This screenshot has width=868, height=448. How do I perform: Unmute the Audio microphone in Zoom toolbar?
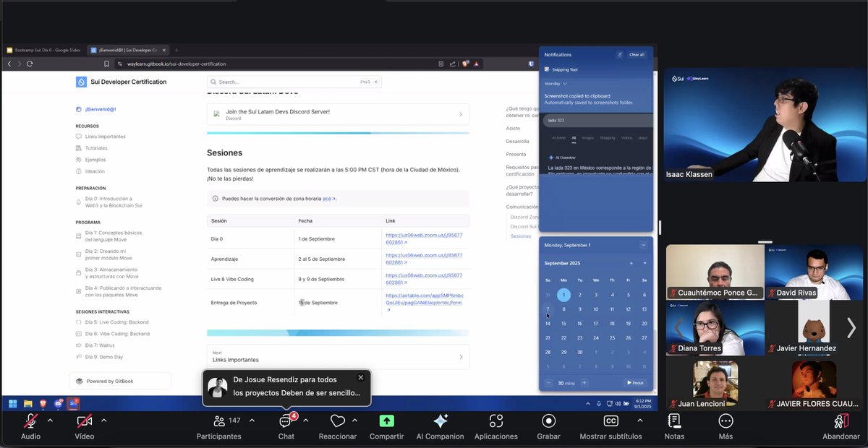[x=30, y=423]
